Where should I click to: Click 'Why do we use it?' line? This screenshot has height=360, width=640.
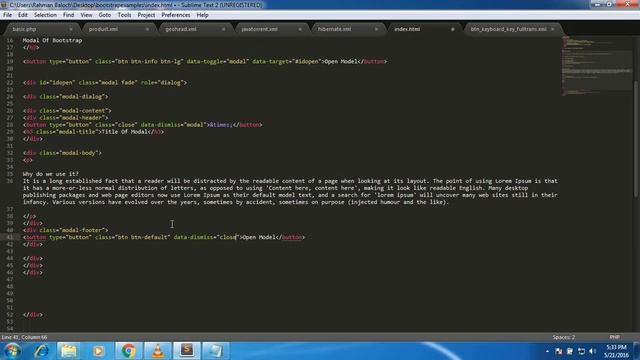tap(51, 174)
